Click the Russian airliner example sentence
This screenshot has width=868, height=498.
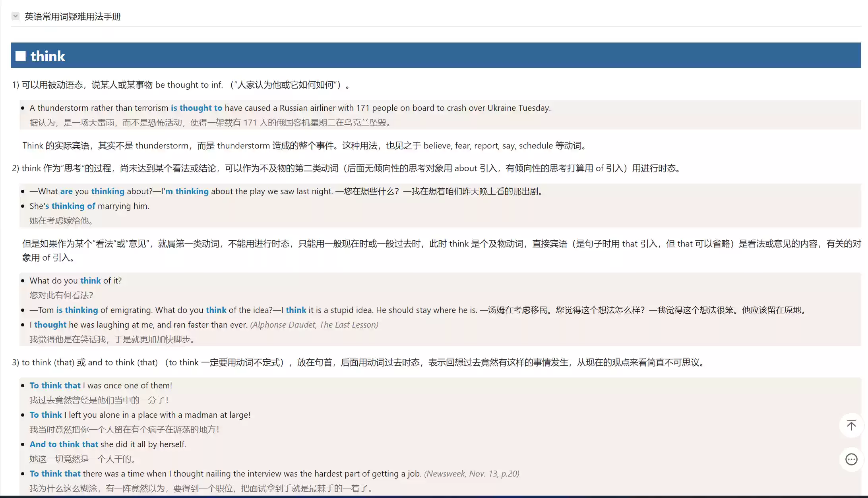[x=289, y=108]
